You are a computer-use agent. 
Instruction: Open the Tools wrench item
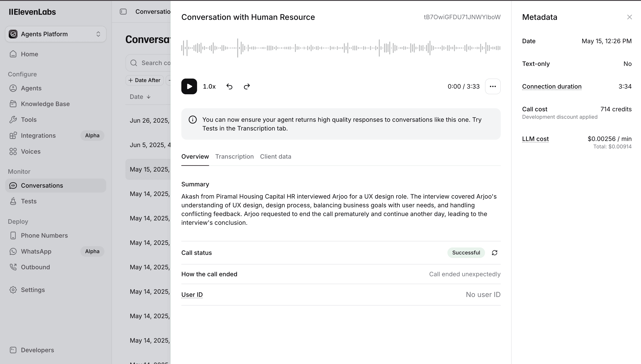(29, 120)
